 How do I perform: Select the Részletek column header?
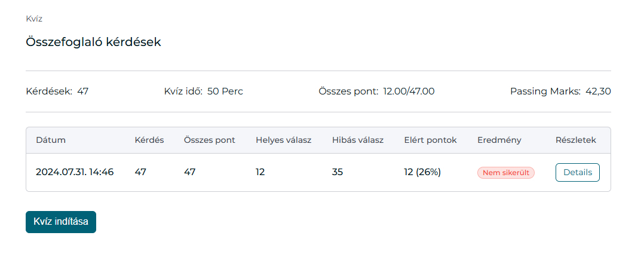click(x=575, y=140)
